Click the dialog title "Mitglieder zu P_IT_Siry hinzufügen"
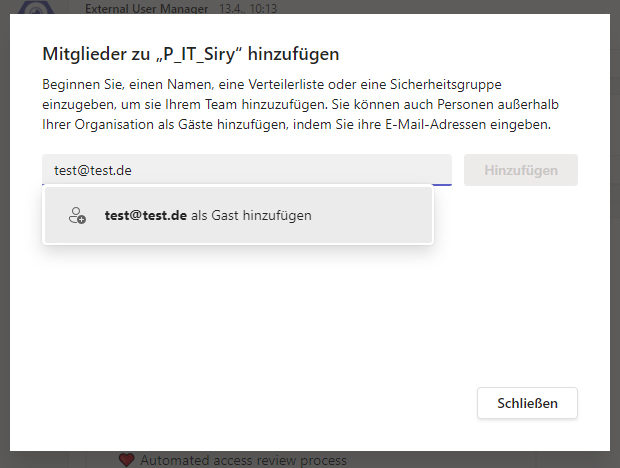 tap(191, 54)
